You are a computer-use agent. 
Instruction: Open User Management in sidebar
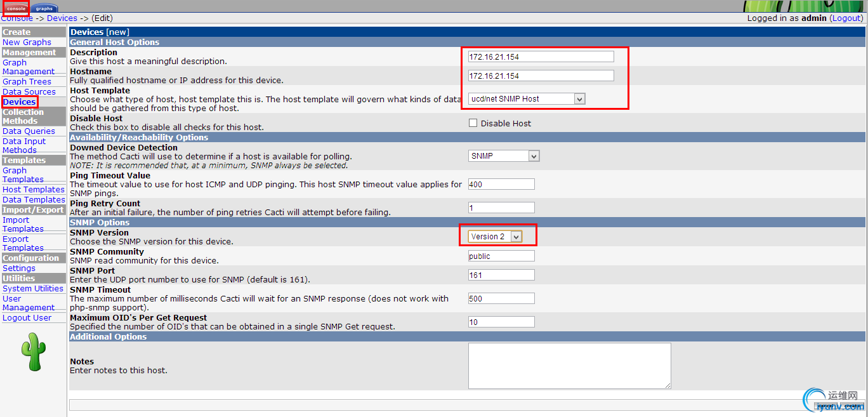coord(28,303)
